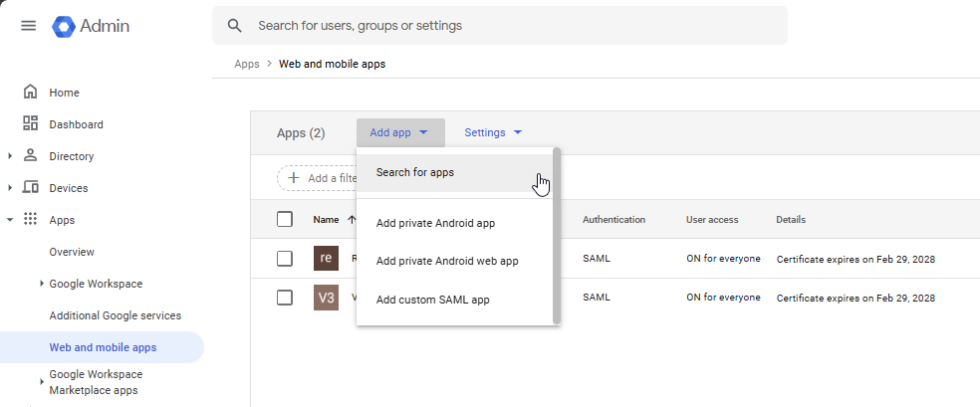Click the Admin title text

pyautogui.click(x=105, y=26)
